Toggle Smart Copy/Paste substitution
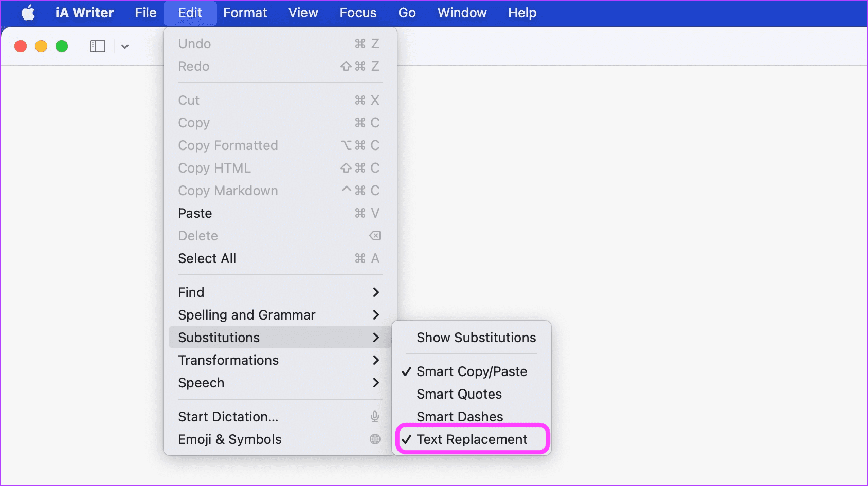This screenshot has width=868, height=486. 472,371
